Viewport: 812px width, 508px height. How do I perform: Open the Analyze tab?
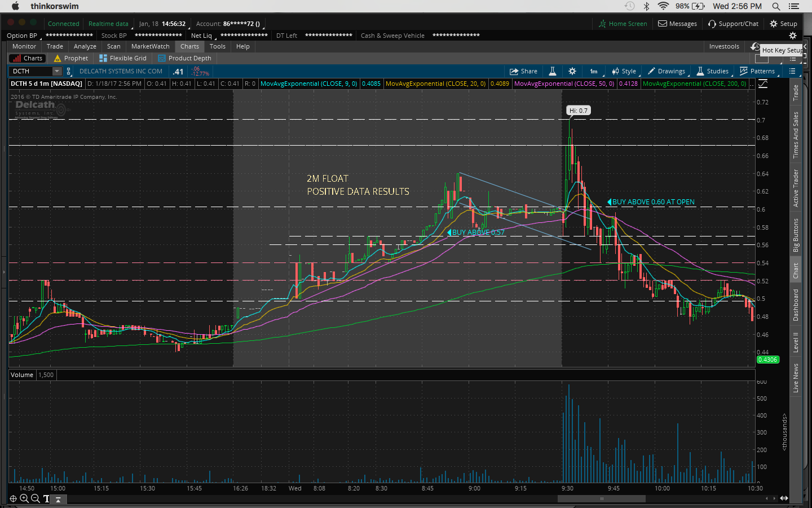pos(85,46)
